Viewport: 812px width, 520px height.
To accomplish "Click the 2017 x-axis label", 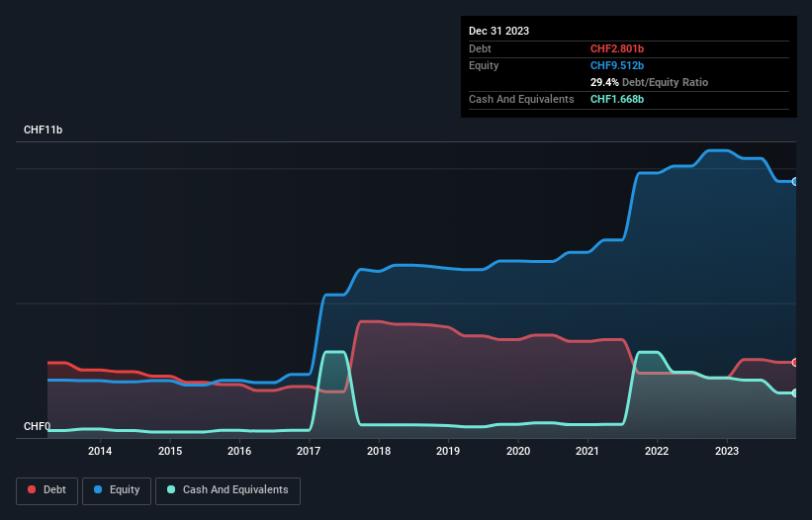I will 309,451.
